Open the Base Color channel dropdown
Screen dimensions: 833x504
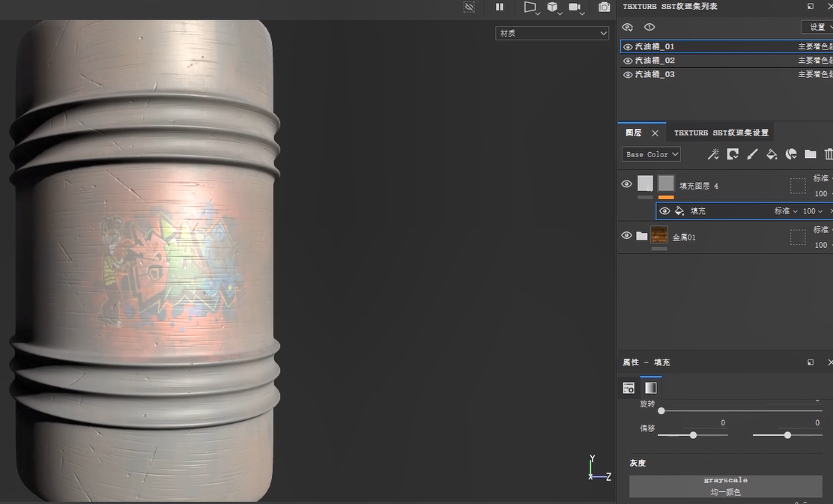651,154
